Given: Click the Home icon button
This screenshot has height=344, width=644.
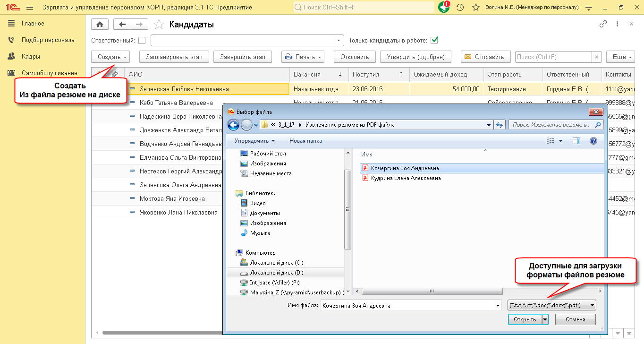Looking at the screenshot, I should 100,25.
